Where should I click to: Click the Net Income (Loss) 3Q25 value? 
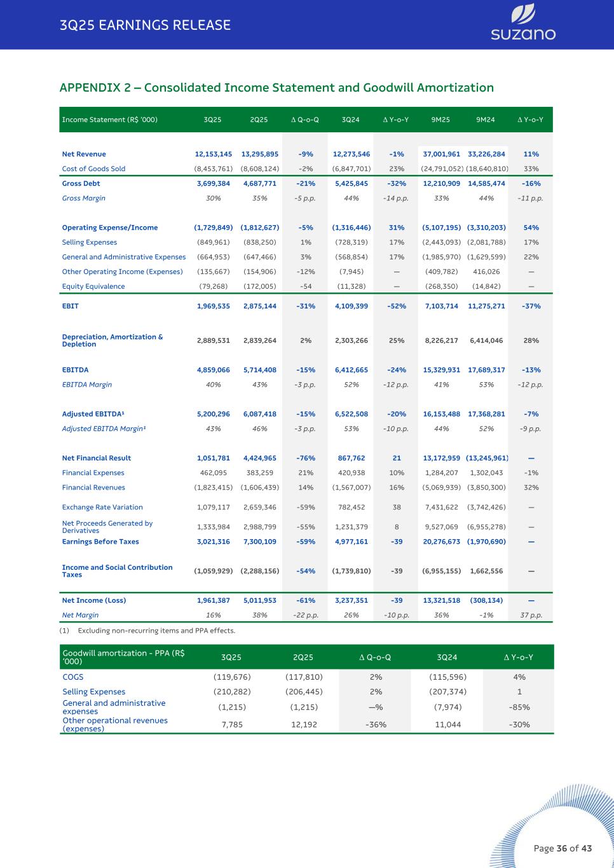point(214,600)
